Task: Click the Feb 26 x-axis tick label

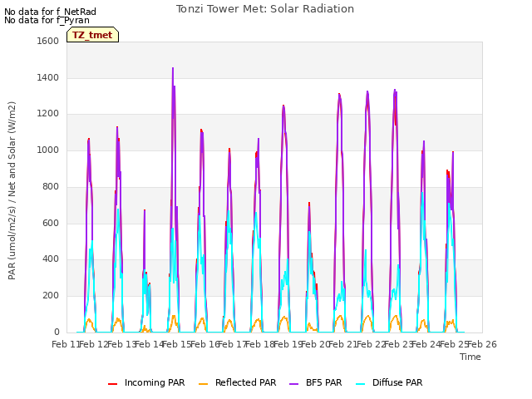Action: click(x=482, y=344)
